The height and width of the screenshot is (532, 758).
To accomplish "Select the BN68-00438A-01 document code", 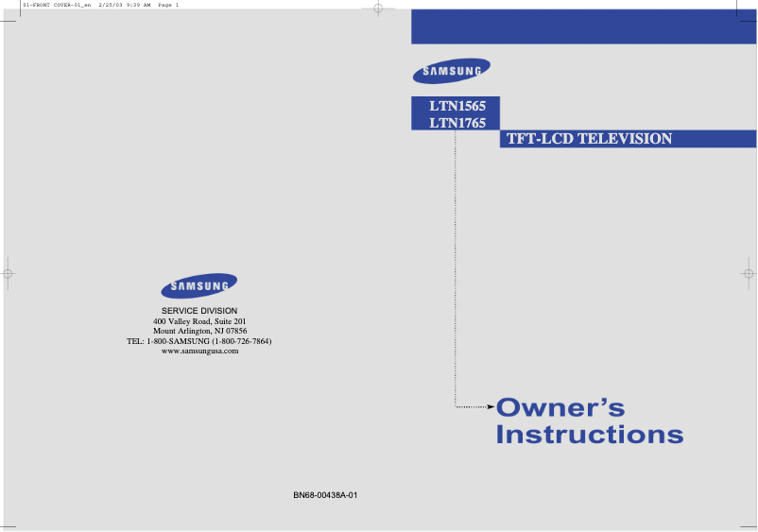I will click(x=325, y=496).
